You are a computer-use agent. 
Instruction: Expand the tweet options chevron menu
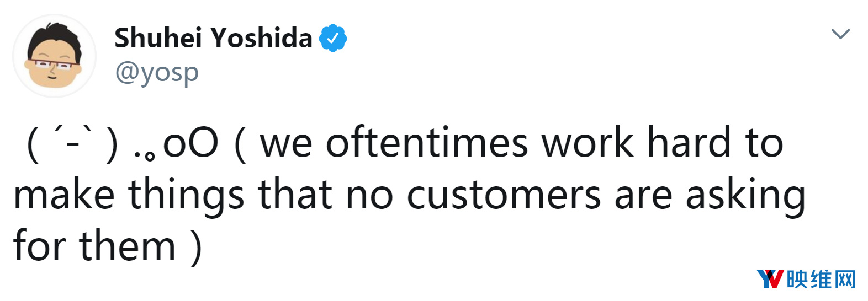(x=840, y=34)
